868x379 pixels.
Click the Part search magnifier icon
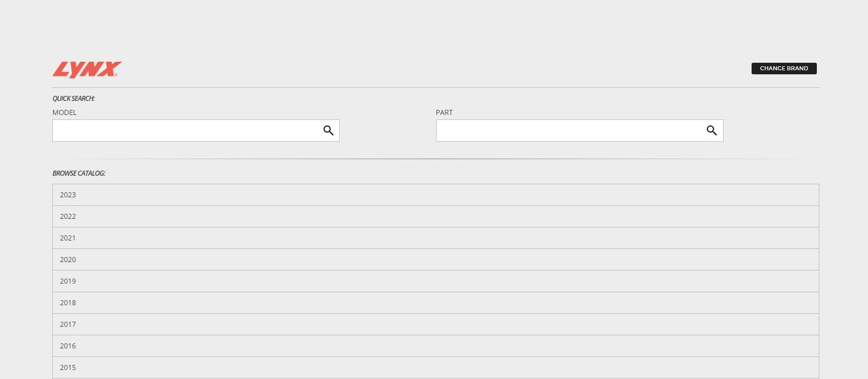coord(711,131)
